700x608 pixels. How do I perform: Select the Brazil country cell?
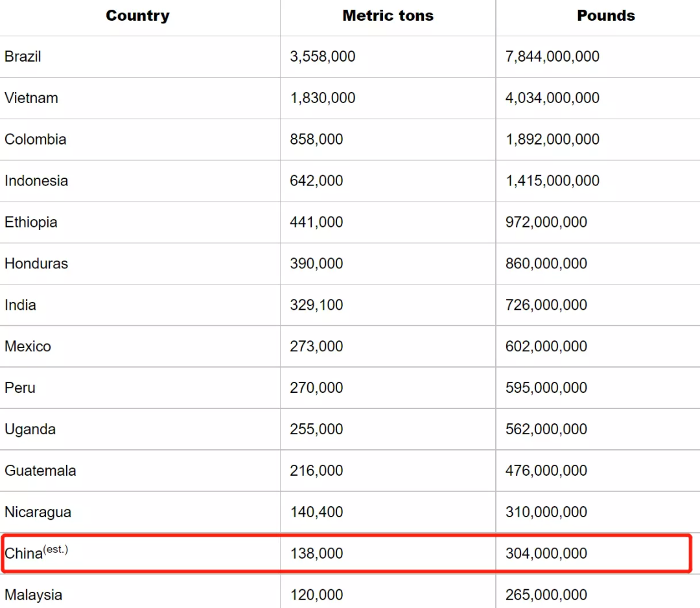tap(23, 57)
